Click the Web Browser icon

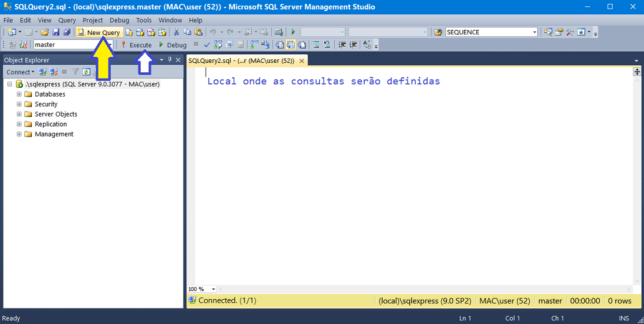coord(581,32)
